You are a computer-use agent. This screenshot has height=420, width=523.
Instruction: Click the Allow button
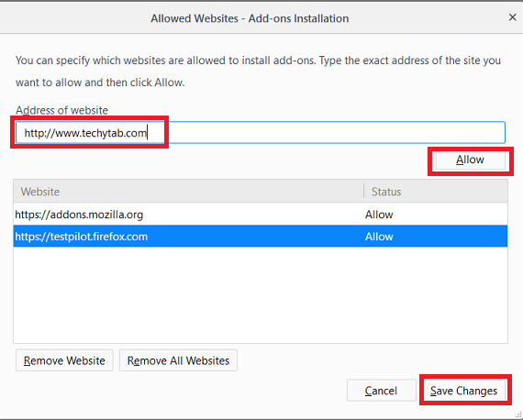(470, 160)
